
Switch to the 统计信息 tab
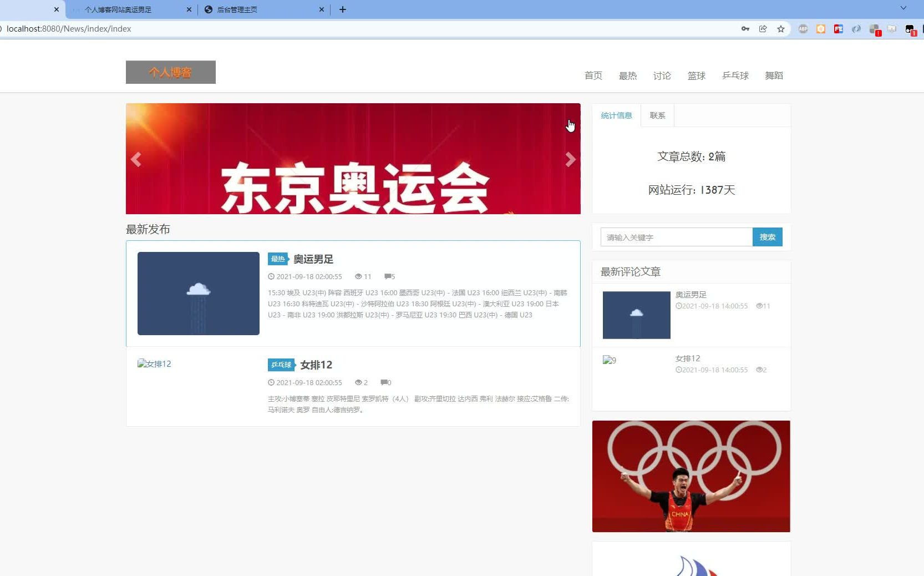pos(616,115)
